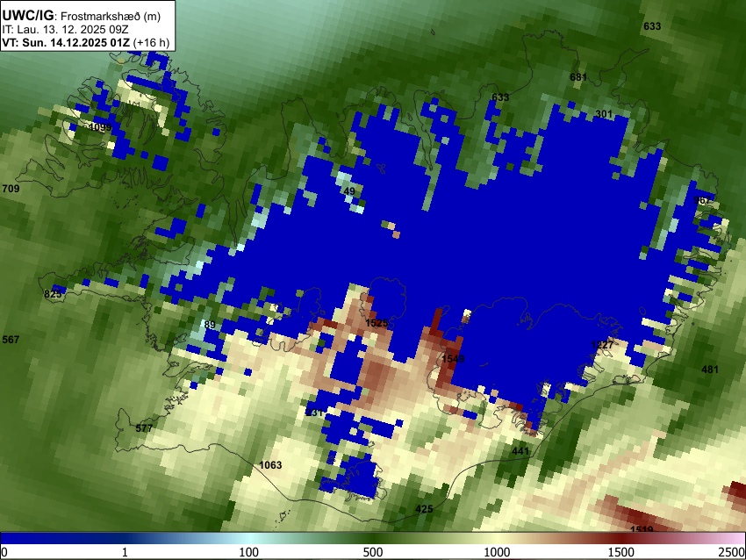Click the 441 map value

(x=520, y=451)
